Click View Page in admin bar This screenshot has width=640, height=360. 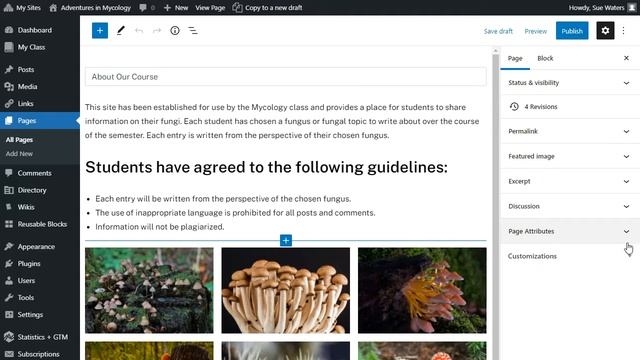(210, 7)
